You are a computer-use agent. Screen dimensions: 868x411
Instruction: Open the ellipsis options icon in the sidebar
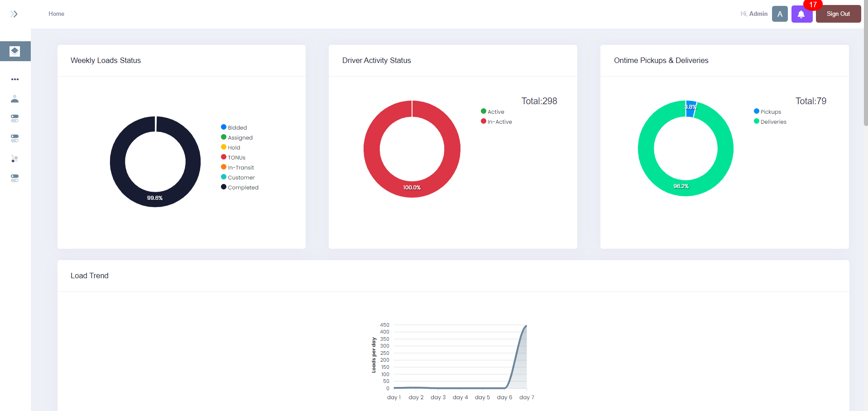[15, 79]
